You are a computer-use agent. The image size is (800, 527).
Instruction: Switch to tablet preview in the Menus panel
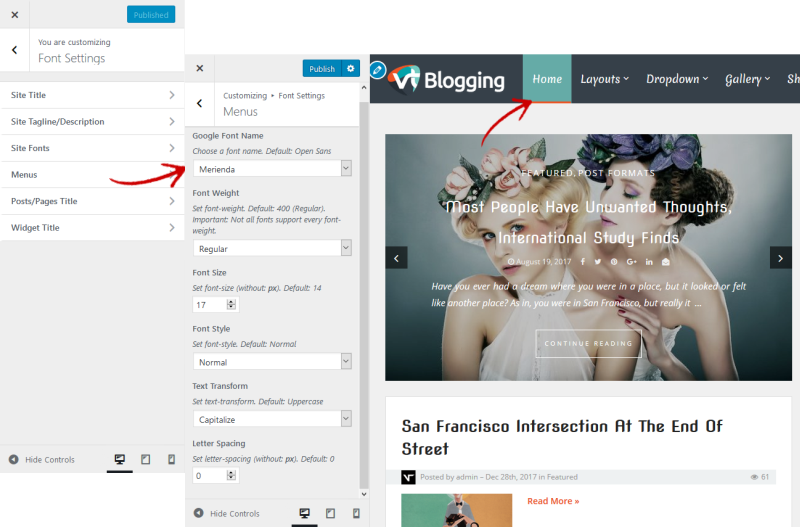[330, 514]
